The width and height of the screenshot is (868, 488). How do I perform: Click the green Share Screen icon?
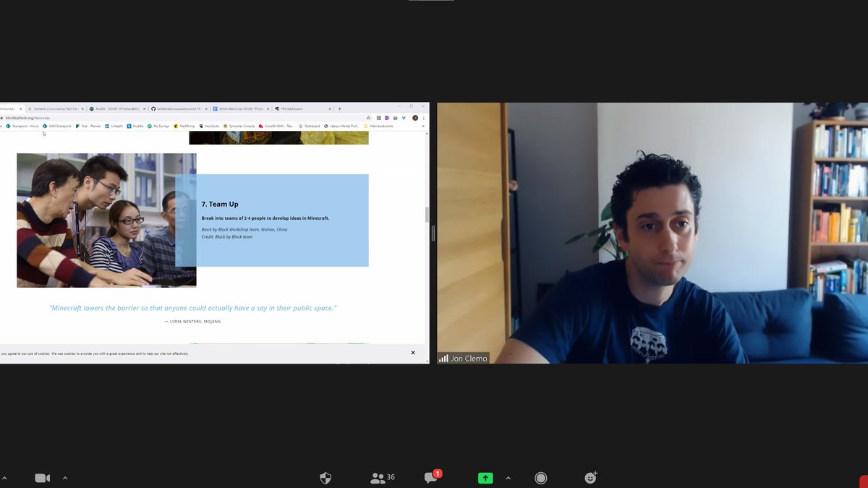(485, 477)
